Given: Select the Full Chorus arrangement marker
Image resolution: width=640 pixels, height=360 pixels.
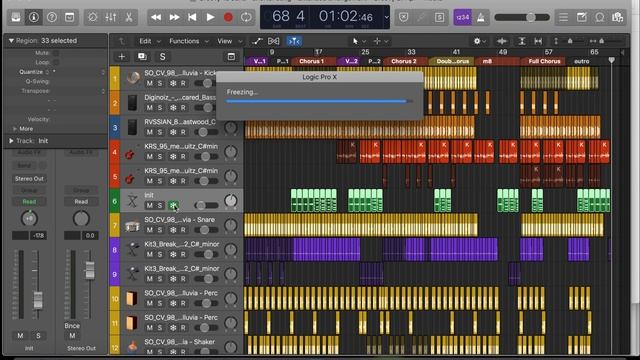Looking at the screenshot, I should (544, 61).
